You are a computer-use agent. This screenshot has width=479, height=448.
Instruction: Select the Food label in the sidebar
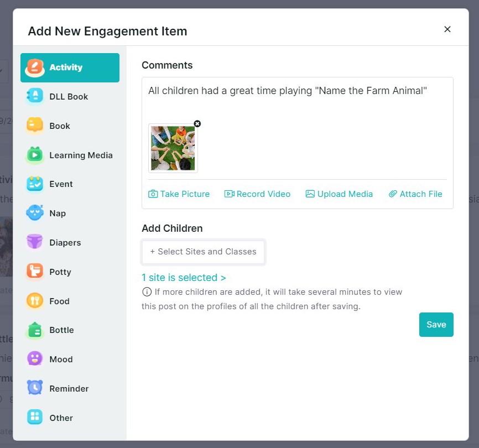[x=60, y=301]
